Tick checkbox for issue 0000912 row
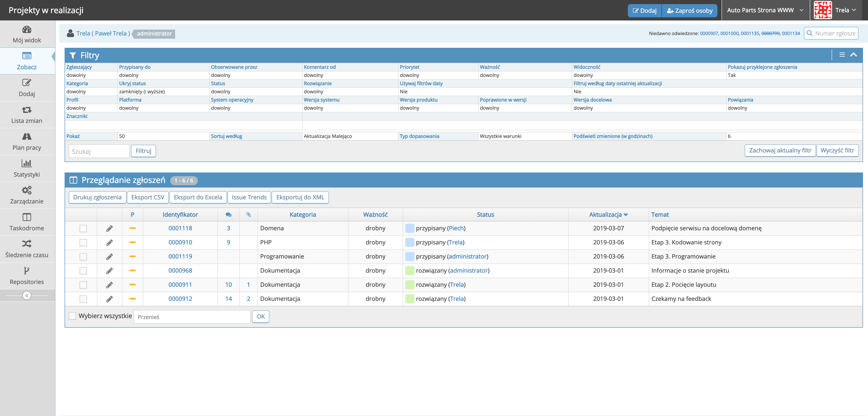The height and width of the screenshot is (416, 868). pos(83,299)
